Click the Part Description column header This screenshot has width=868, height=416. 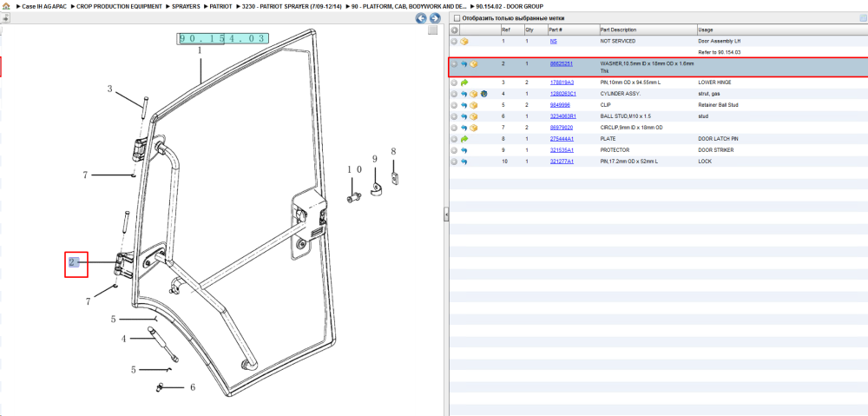(618, 30)
